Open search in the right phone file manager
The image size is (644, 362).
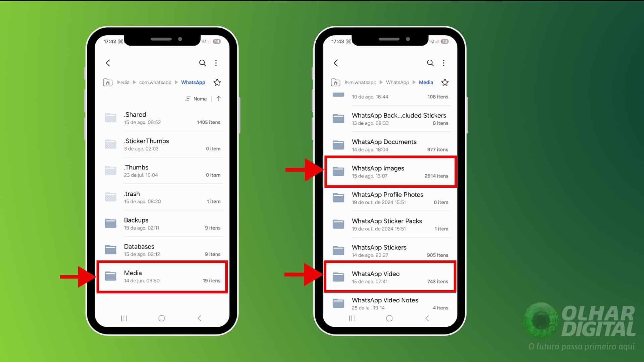[430, 63]
